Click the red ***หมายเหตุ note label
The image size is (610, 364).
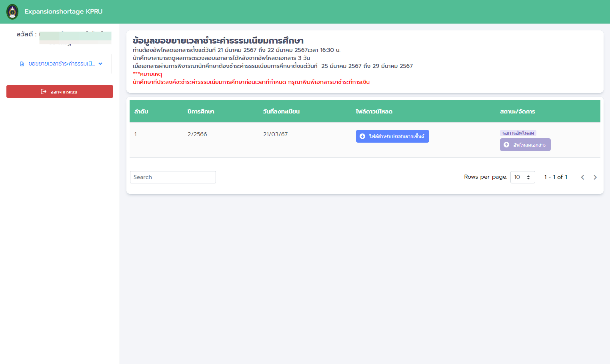[147, 74]
